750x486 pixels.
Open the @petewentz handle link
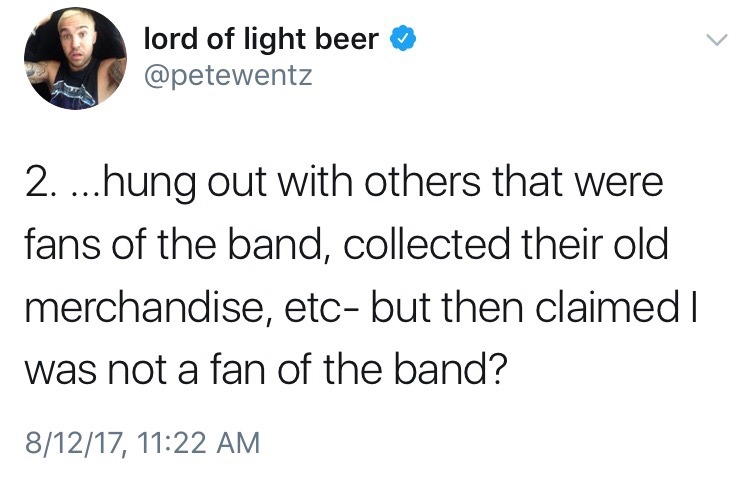pos(228,75)
